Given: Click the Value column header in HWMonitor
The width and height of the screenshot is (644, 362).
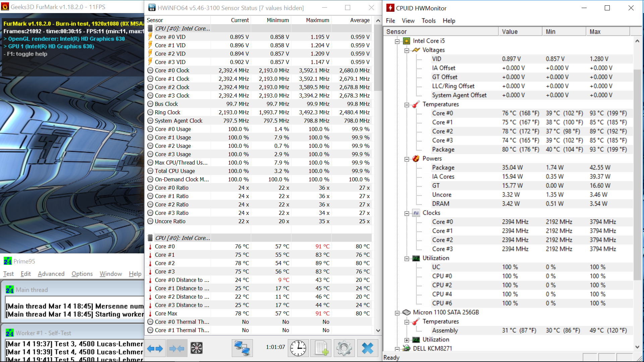Looking at the screenshot, I should pos(520,32).
